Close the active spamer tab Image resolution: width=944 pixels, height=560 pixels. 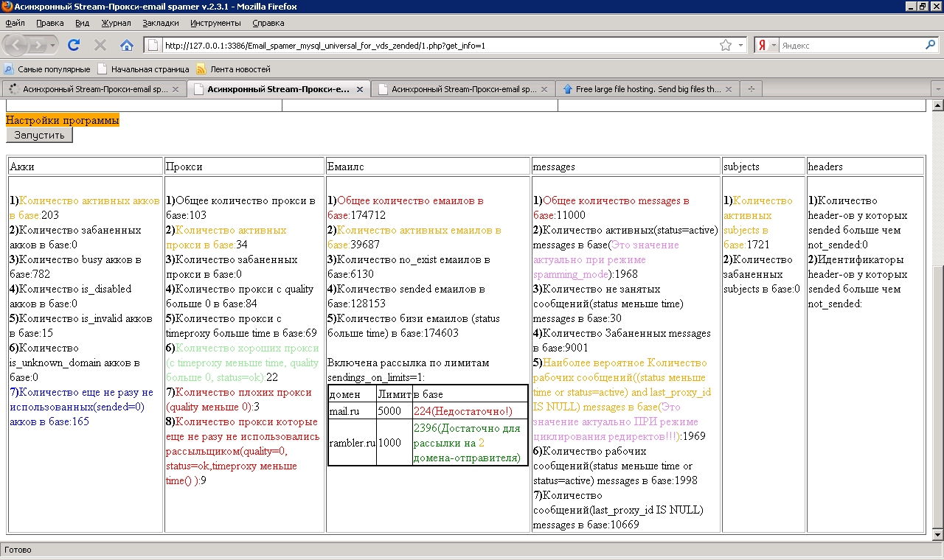coord(360,89)
